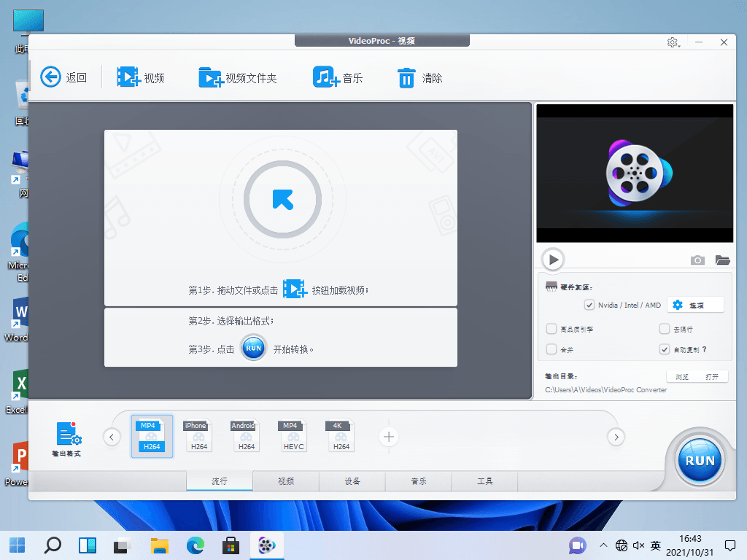Open hardware acceleration 选项 button
The width and height of the screenshot is (747, 560).
pyautogui.click(x=695, y=305)
